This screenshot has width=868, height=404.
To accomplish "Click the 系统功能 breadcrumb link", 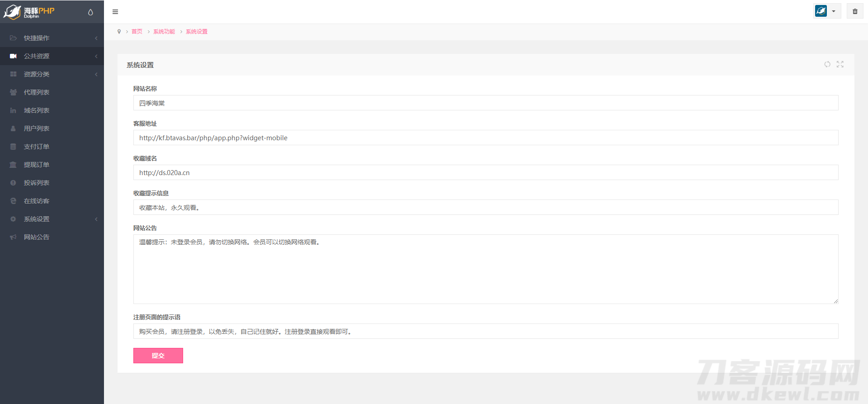I will click(x=164, y=32).
